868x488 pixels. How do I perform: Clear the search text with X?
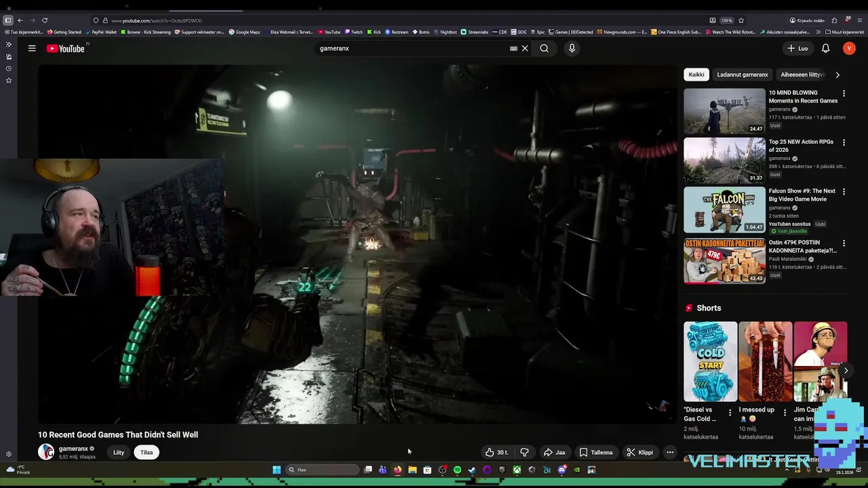pos(525,48)
